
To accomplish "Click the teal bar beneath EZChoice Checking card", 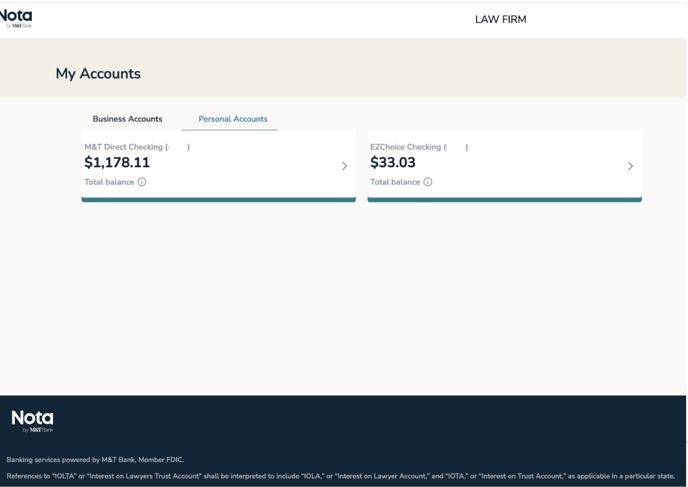I will pyautogui.click(x=504, y=200).
